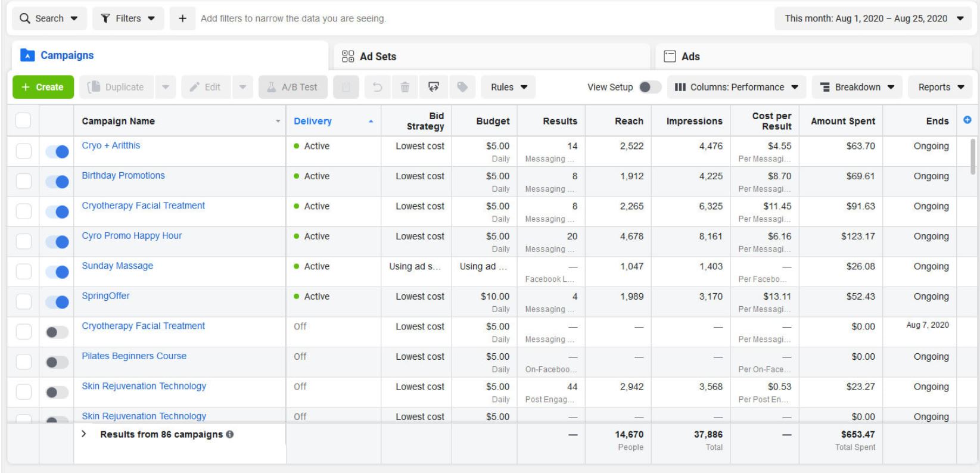980x473 pixels.
Task: Open the Breakdown dropdown
Action: click(x=857, y=87)
